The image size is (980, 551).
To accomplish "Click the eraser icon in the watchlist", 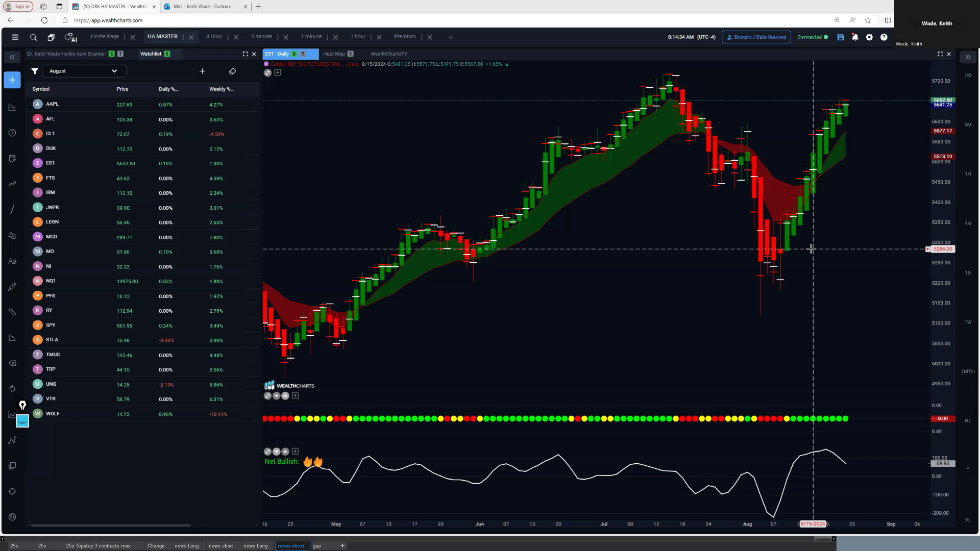I will coord(232,71).
